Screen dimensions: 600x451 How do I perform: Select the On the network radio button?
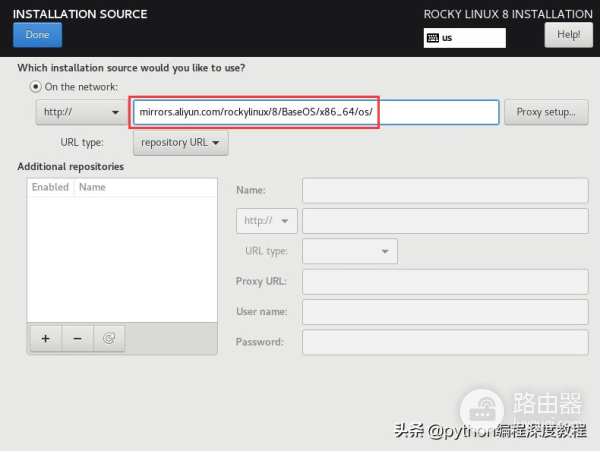[36, 87]
